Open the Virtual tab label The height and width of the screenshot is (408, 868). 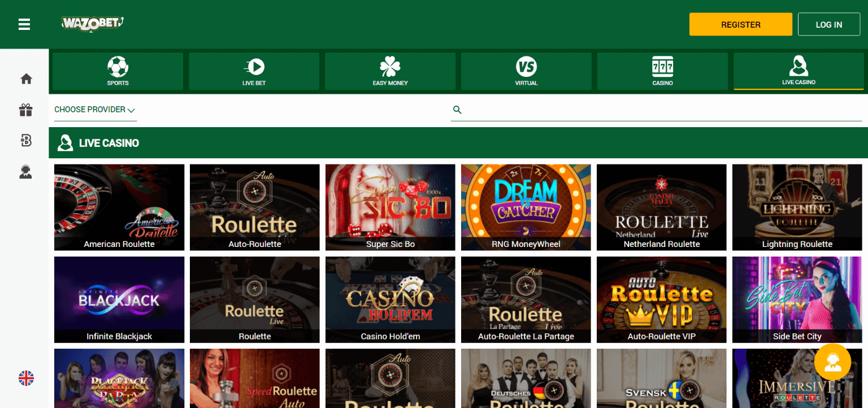[526, 83]
